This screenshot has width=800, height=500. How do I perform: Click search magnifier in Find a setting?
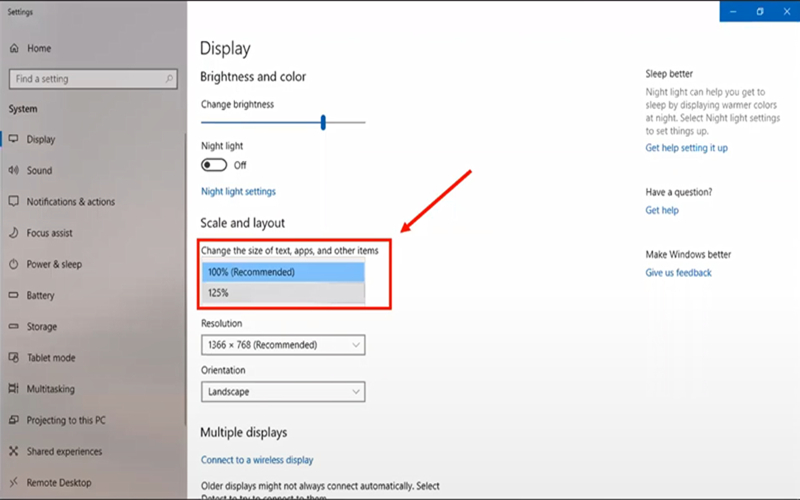[169, 79]
